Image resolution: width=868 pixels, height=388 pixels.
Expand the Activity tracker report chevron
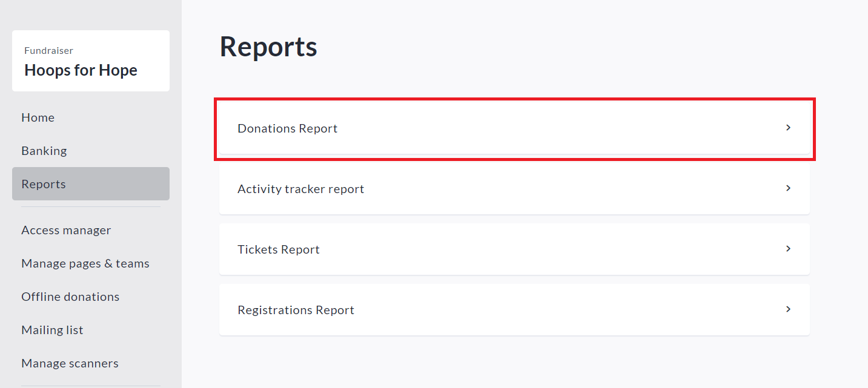(787, 188)
